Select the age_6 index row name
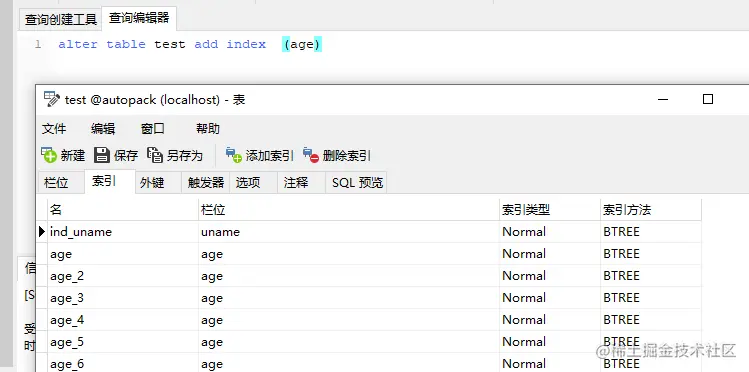 (123, 364)
